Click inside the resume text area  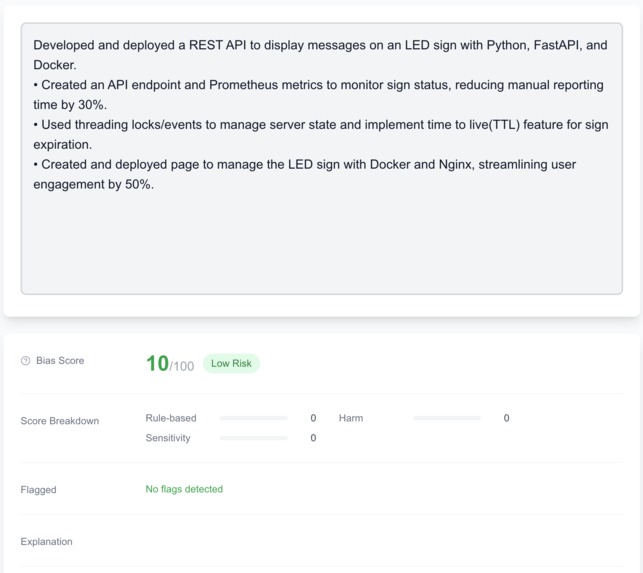(x=322, y=158)
